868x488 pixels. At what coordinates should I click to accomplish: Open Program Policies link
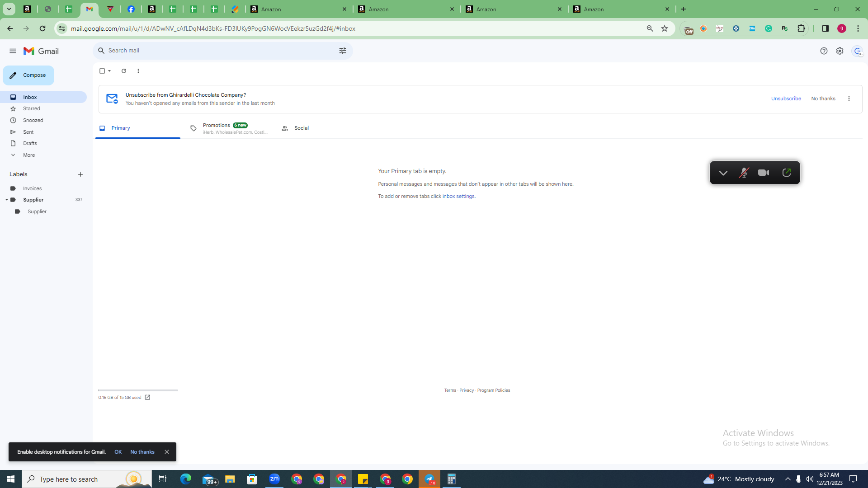[494, 390]
